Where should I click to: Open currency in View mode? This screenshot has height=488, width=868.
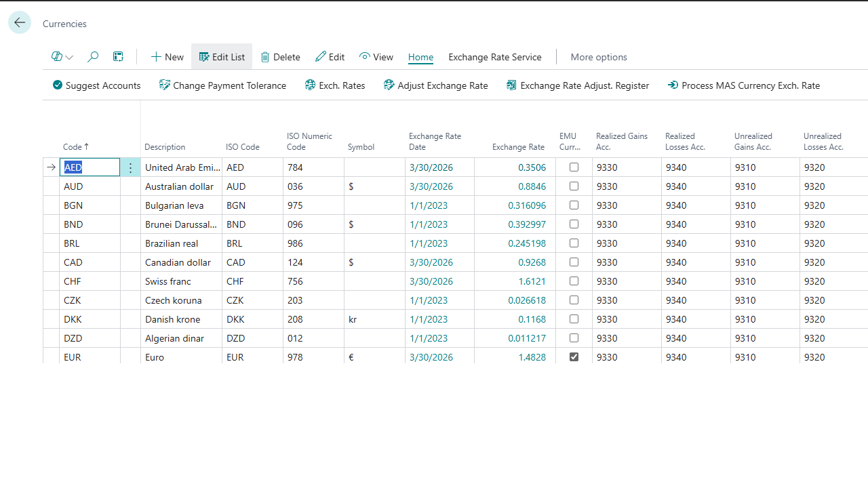pos(376,57)
